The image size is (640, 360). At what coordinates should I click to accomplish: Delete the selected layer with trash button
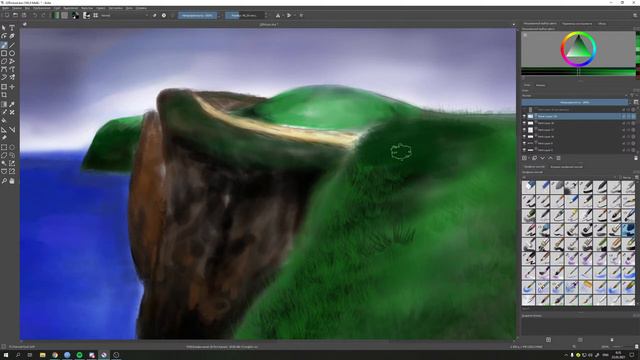coord(636,158)
